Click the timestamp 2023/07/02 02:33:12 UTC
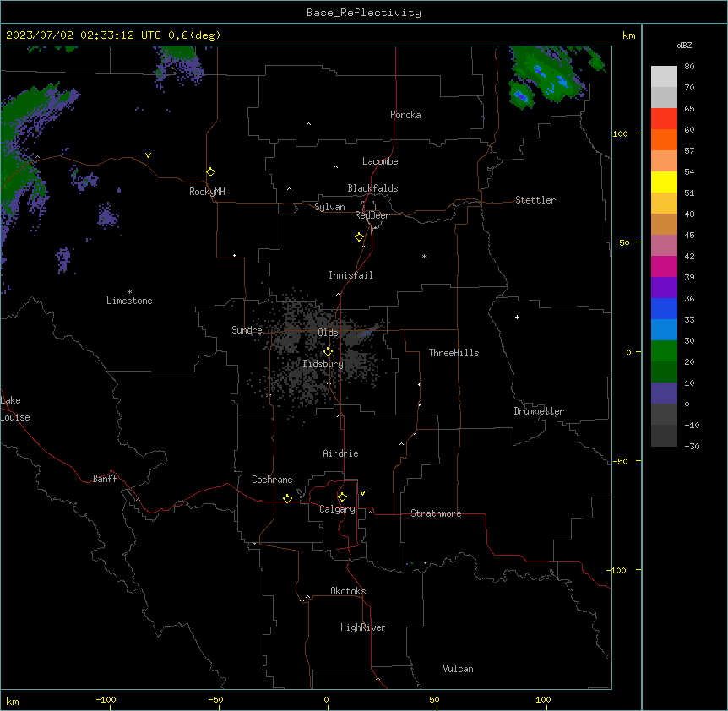 tap(83, 35)
